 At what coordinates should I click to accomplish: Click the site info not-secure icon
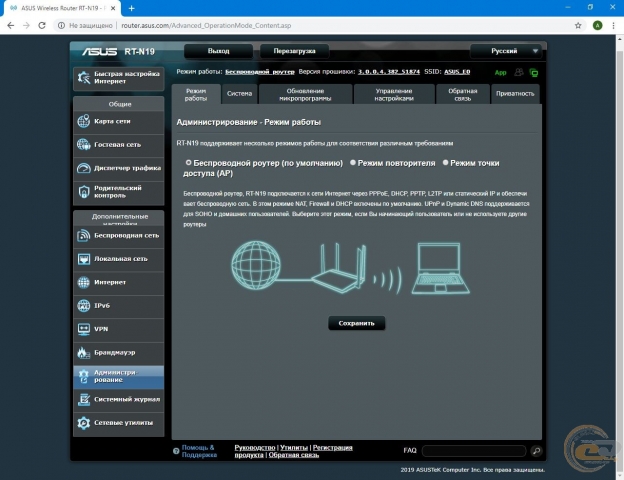pyautogui.click(x=61, y=25)
